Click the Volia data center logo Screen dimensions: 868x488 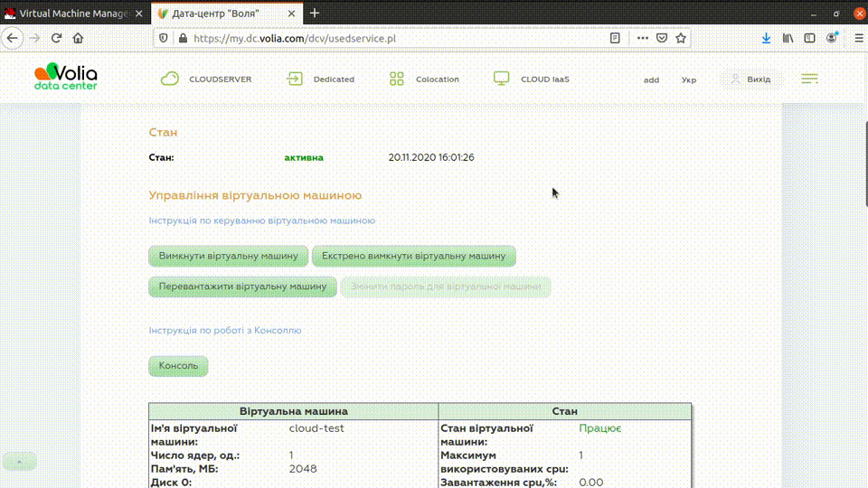[65, 77]
